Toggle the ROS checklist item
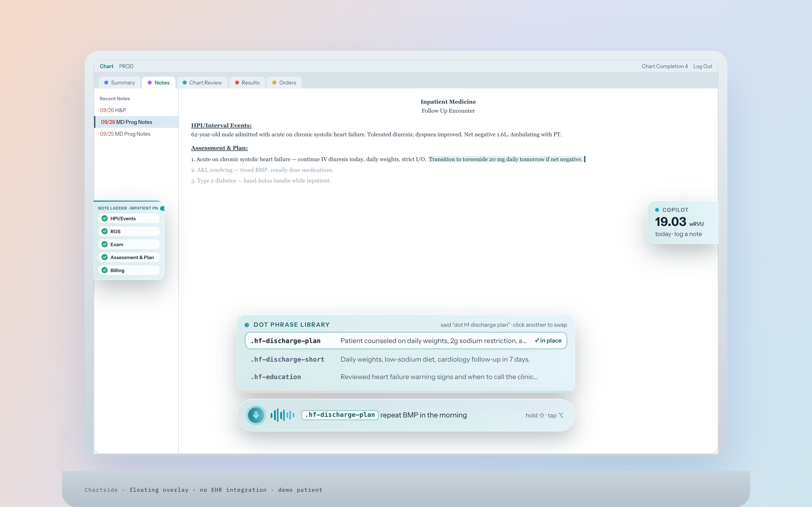Screen dimensions: 812x507 point(129,231)
